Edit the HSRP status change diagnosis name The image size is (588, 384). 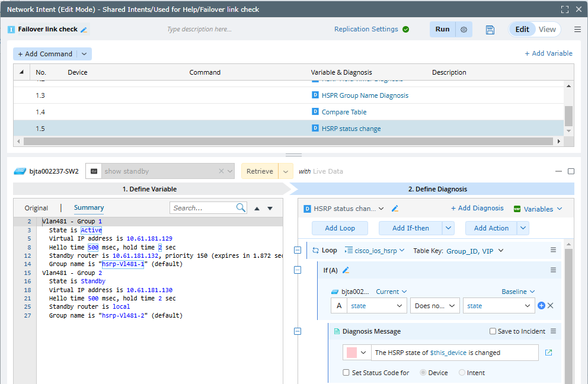(x=395, y=209)
